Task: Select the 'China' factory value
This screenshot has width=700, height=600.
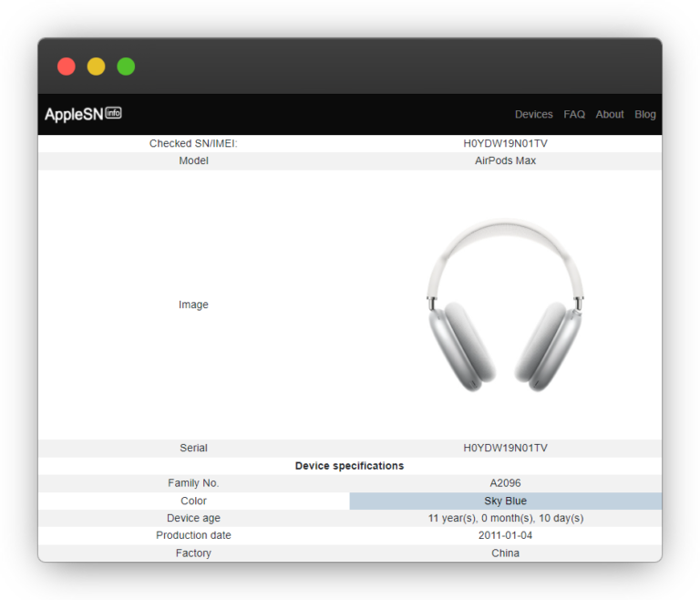Action: point(505,553)
